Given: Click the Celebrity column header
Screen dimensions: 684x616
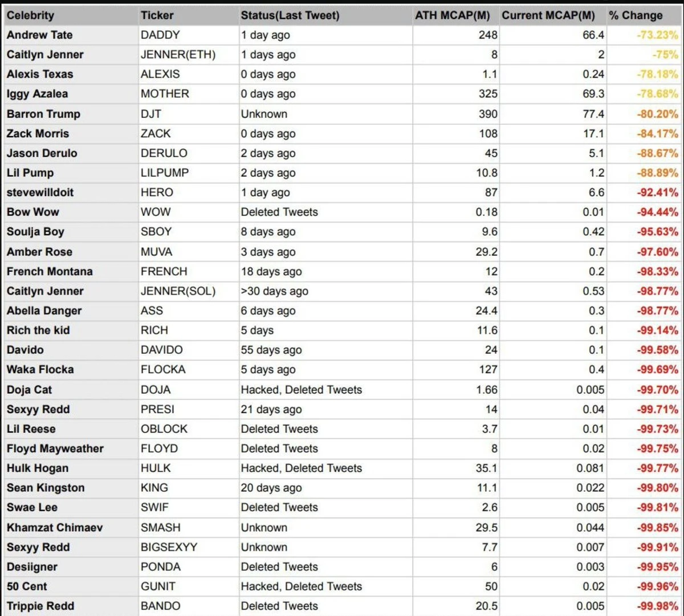Looking at the screenshot, I should click(31, 15).
